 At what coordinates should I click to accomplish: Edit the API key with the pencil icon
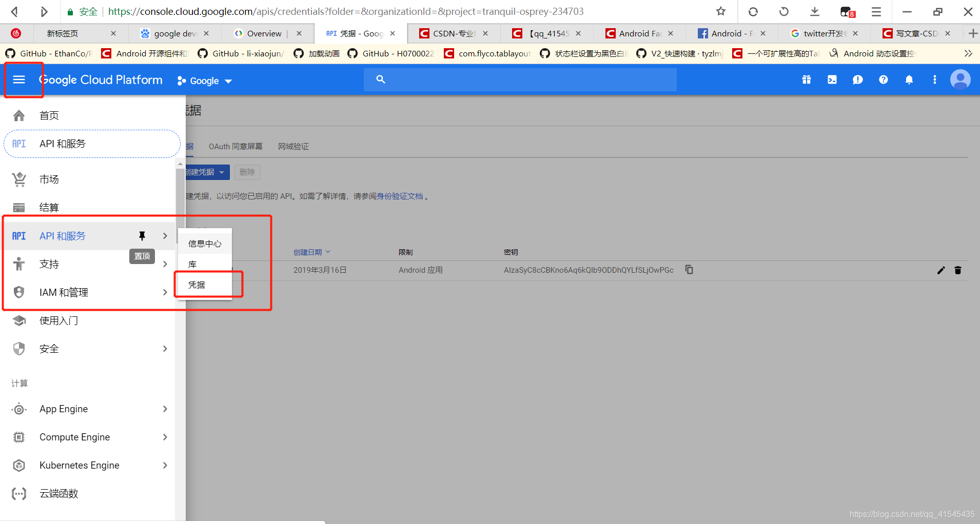(941, 270)
